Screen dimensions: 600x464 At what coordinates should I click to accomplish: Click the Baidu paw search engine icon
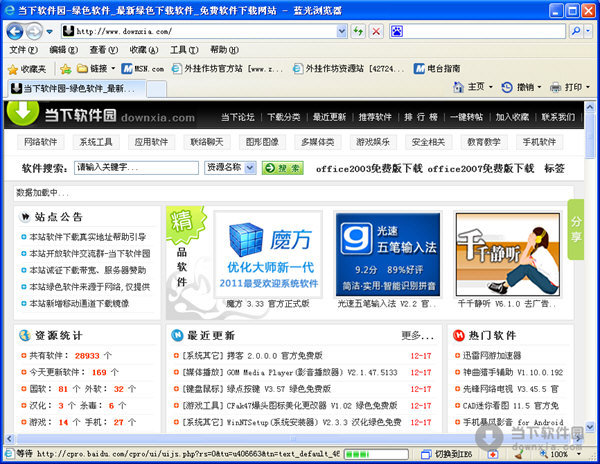pyautogui.click(x=396, y=31)
